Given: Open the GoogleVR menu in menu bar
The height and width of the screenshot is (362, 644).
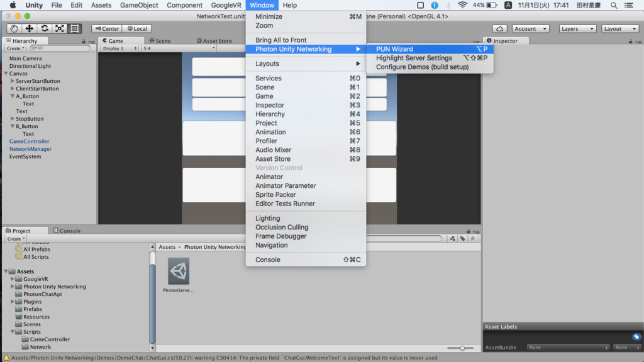Looking at the screenshot, I should tap(226, 5).
